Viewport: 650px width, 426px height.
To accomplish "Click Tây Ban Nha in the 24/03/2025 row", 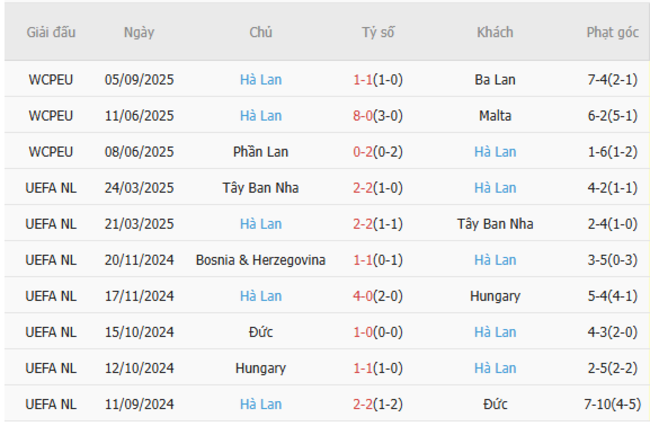I will click(261, 188).
